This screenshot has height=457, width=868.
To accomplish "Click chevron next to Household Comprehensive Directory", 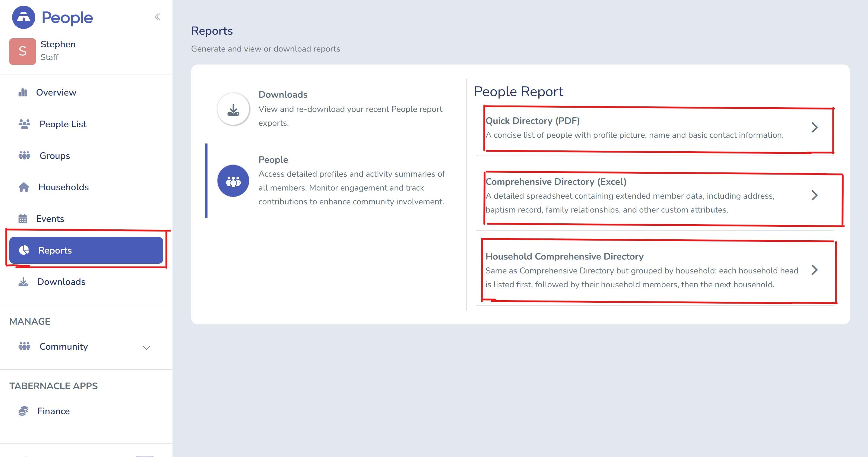I will [814, 270].
